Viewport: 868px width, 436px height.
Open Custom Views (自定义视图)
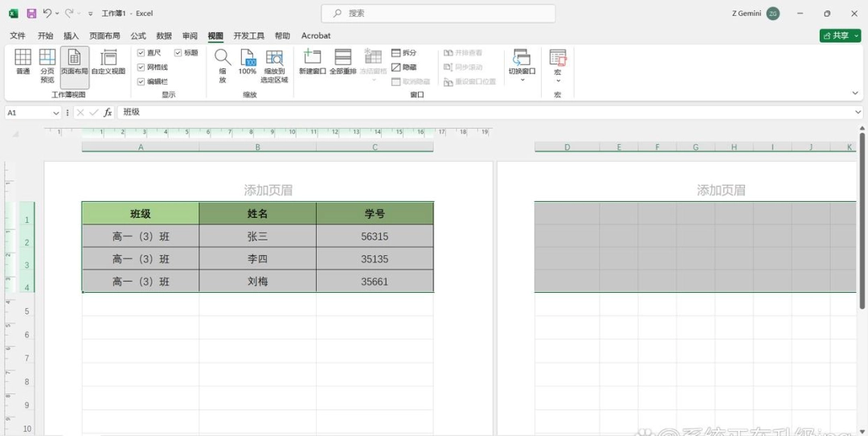(x=108, y=63)
